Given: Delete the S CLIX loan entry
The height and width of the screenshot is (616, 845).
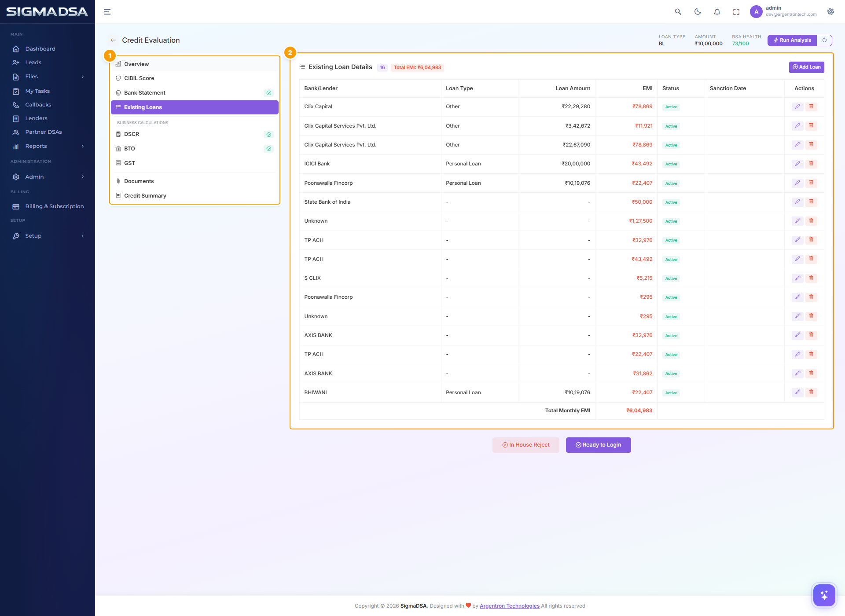Looking at the screenshot, I should 811,278.
